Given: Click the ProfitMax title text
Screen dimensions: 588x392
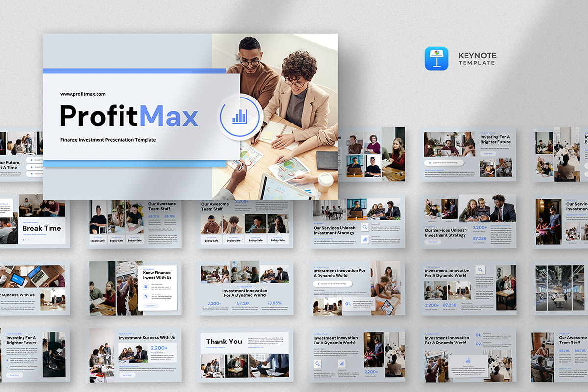Looking at the screenshot, I should point(129,116).
